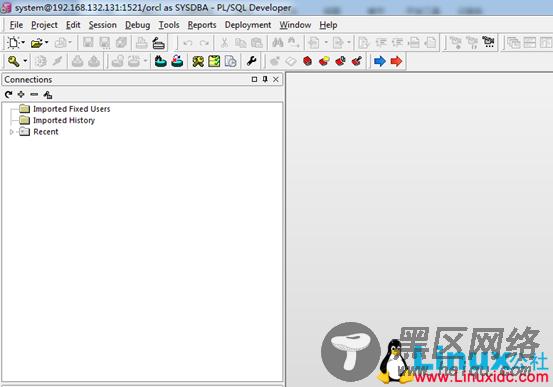Click the greyed floppy disk Save icon
Screen dimensions: 553x387
[x=88, y=43]
